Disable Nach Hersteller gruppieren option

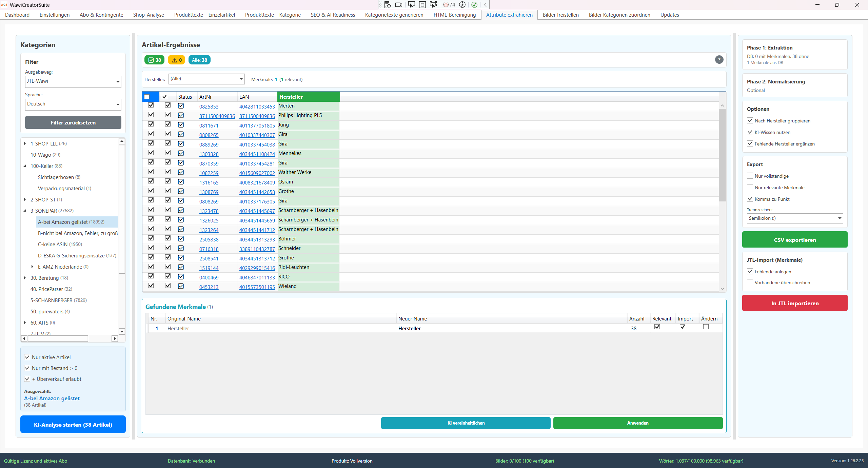pos(750,120)
